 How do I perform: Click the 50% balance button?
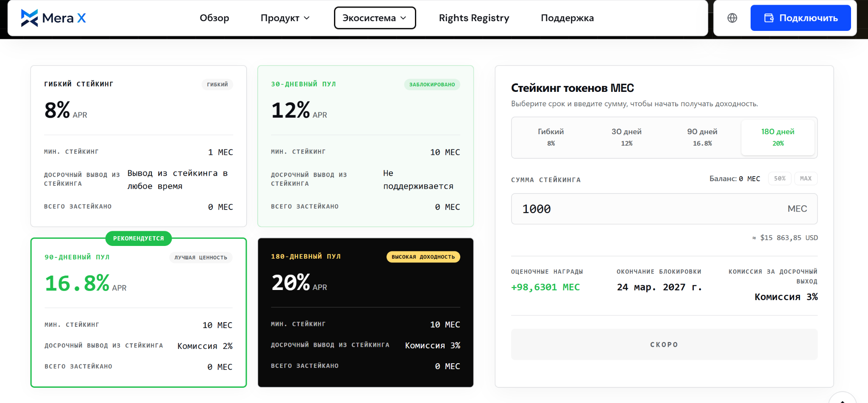tap(780, 179)
